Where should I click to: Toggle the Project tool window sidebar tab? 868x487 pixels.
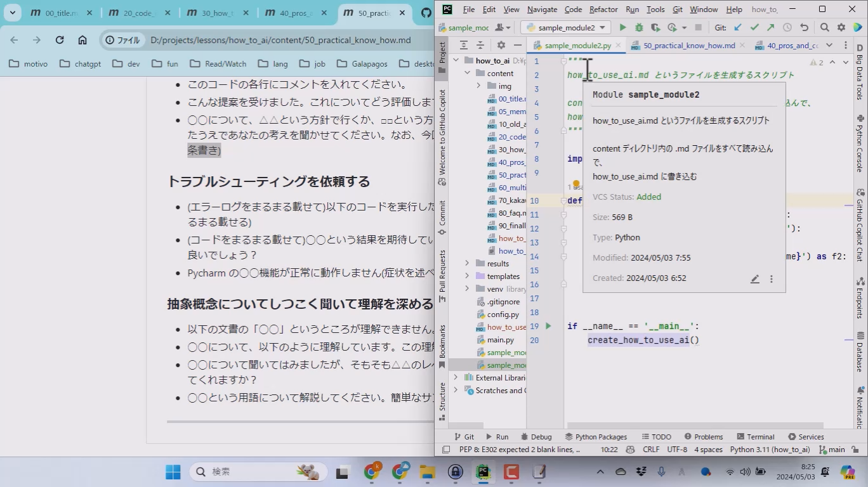pos(442,53)
